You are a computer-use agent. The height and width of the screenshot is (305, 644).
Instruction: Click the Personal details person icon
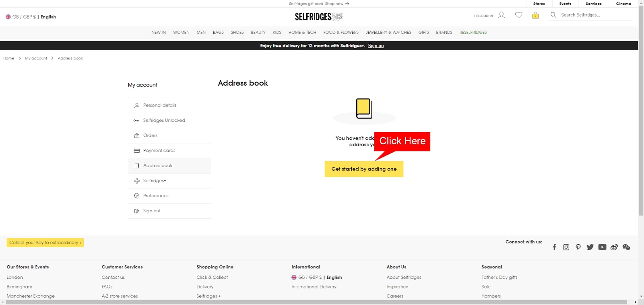point(137,105)
